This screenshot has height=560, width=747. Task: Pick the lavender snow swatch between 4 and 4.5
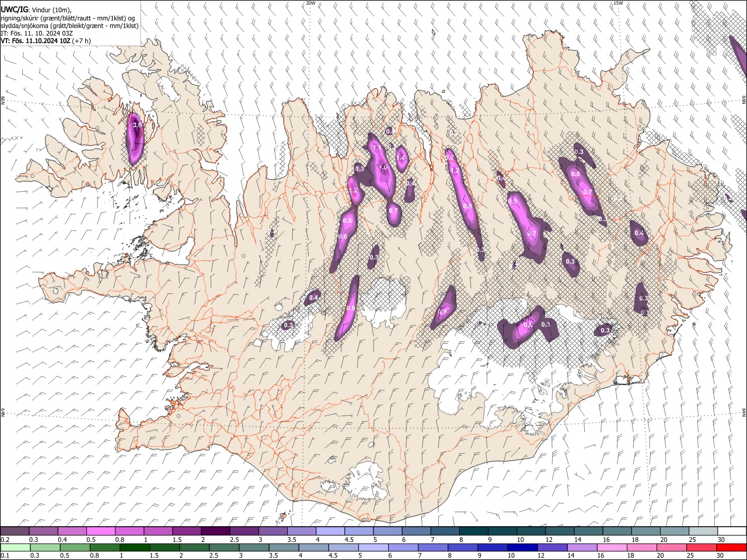tap(330, 531)
